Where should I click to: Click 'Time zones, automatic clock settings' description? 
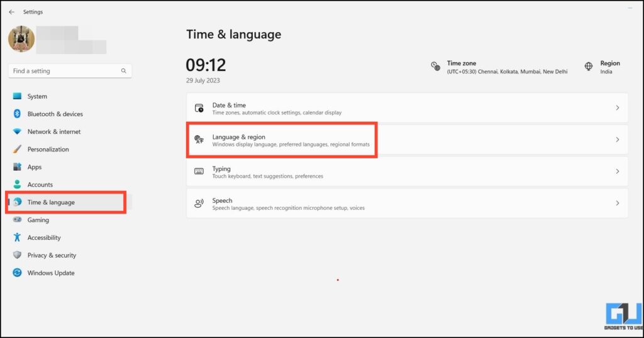(277, 113)
